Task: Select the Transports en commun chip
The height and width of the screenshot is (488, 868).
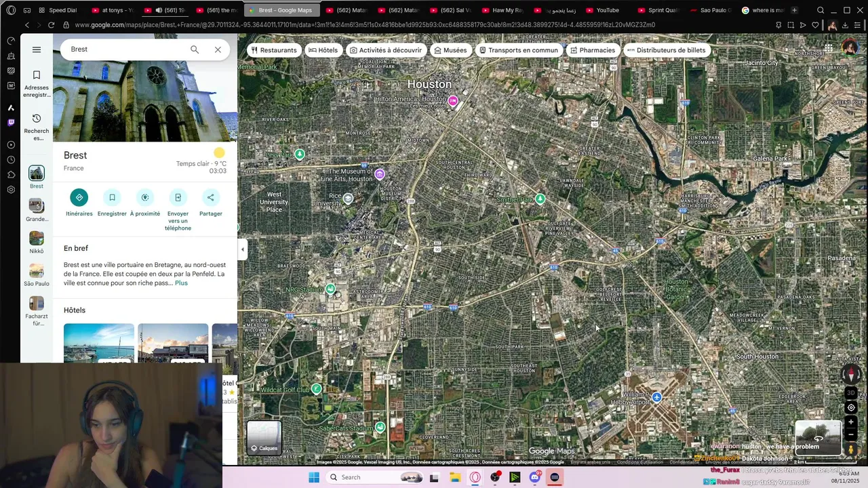Action: (x=518, y=50)
